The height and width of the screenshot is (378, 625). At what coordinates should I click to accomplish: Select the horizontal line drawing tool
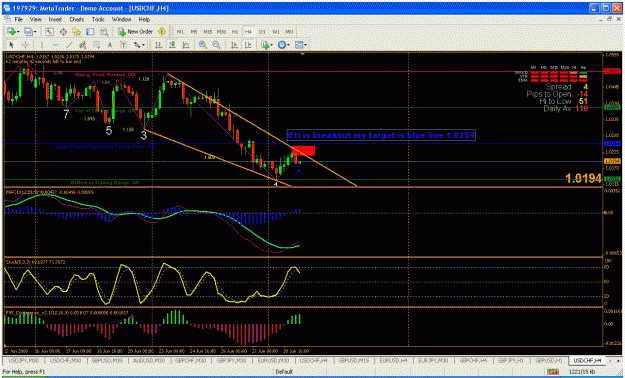[x=55, y=45]
